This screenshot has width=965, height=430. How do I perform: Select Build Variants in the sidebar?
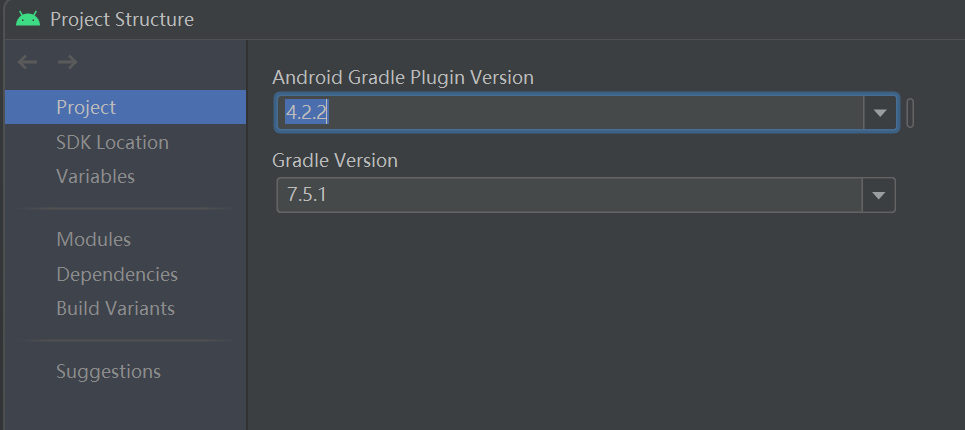[115, 308]
